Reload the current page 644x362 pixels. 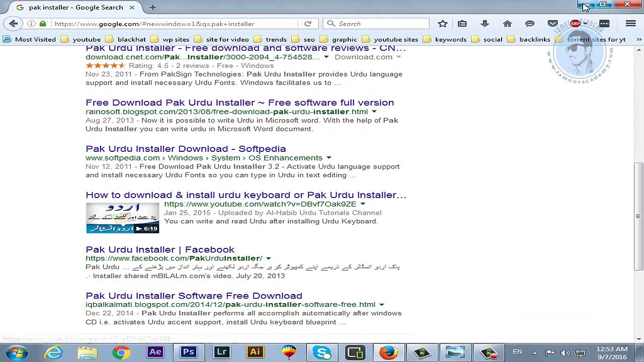pyautogui.click(x=308, y=24)
